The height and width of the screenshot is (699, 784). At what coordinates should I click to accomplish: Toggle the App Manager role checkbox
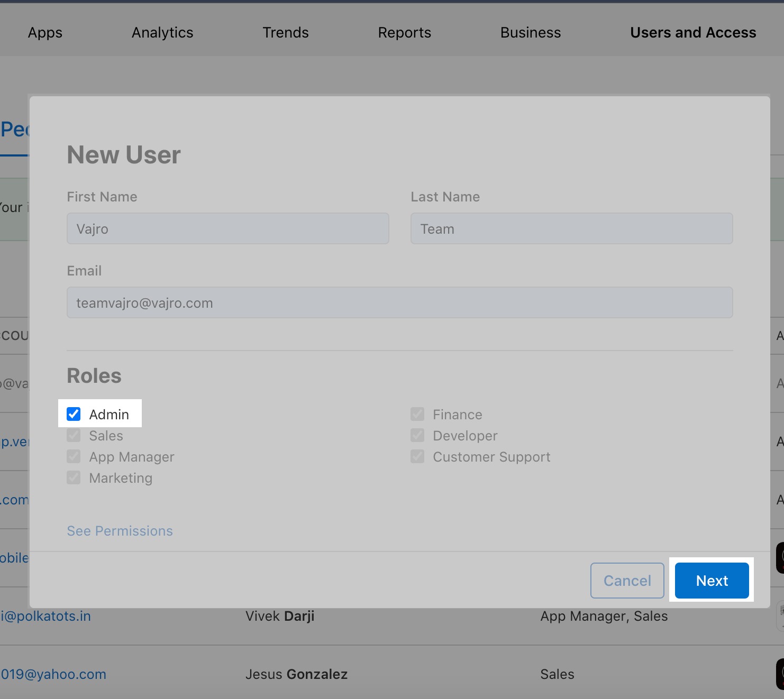click(74, 456)
